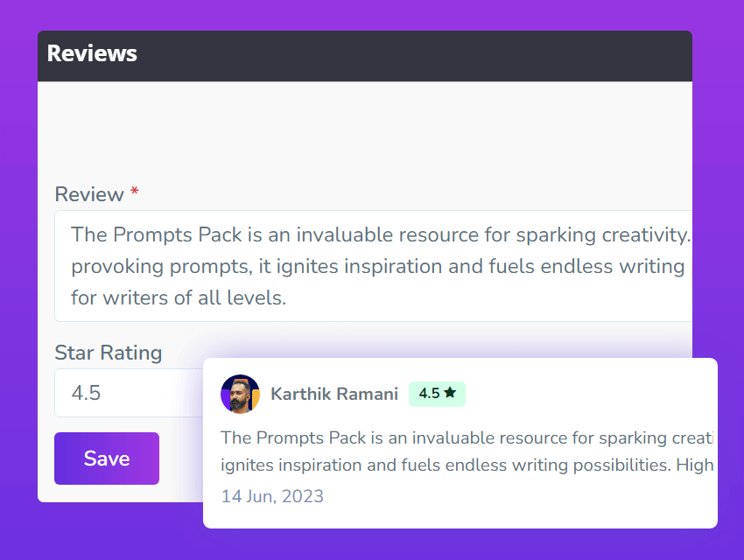Click the star icon in rating badge
744x560 pixels.
coord(450,393)
